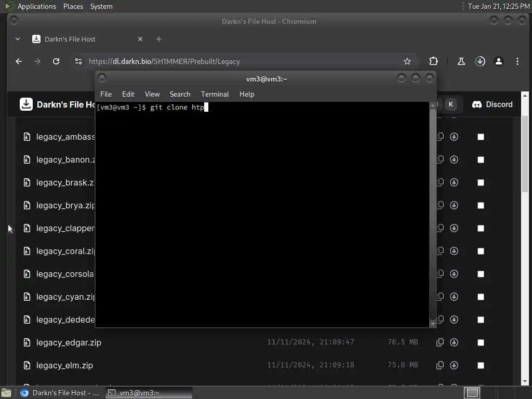
Task: Open a new Chromium tab
Action: tap(159, 39)
